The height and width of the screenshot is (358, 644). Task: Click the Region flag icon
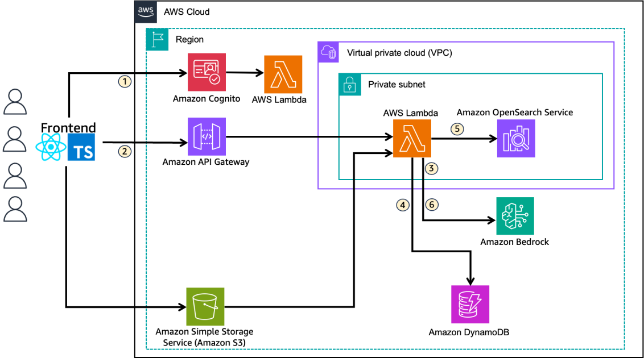158,39
